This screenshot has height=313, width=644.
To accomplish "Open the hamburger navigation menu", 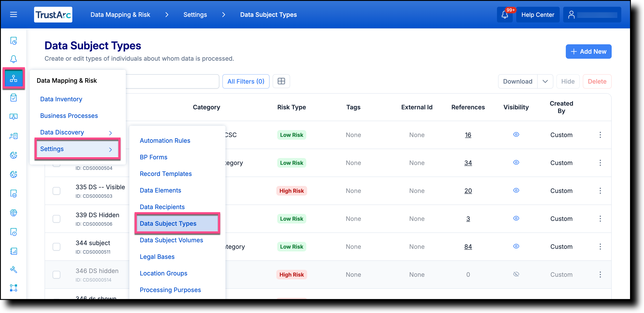I will click(13, 14).
